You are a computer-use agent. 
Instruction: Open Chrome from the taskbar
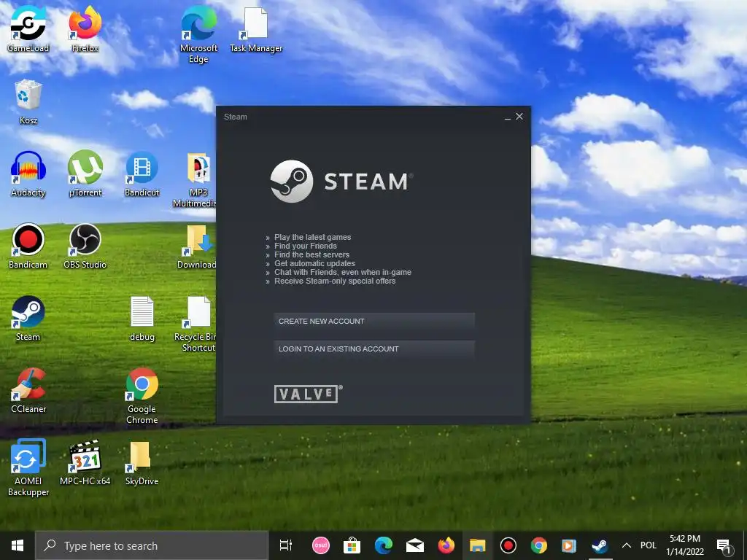click(x=539, y=545)
